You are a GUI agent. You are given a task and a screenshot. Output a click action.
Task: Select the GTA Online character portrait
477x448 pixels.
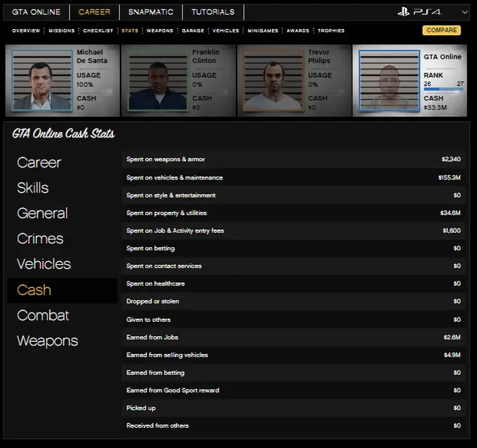(388, 82)
